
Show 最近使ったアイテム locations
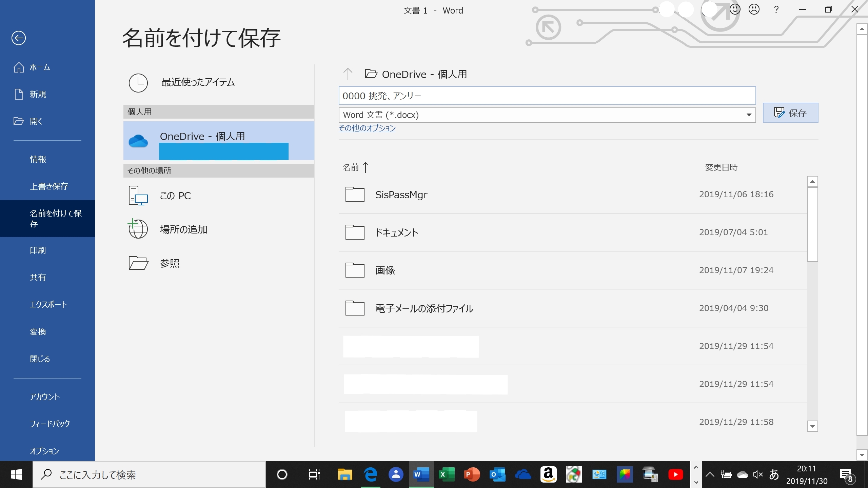click(219, 82)
